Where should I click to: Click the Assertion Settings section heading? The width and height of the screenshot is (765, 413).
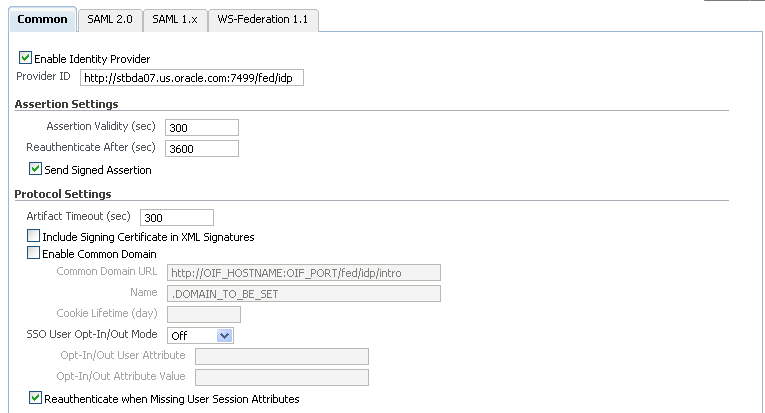[66, 104]
